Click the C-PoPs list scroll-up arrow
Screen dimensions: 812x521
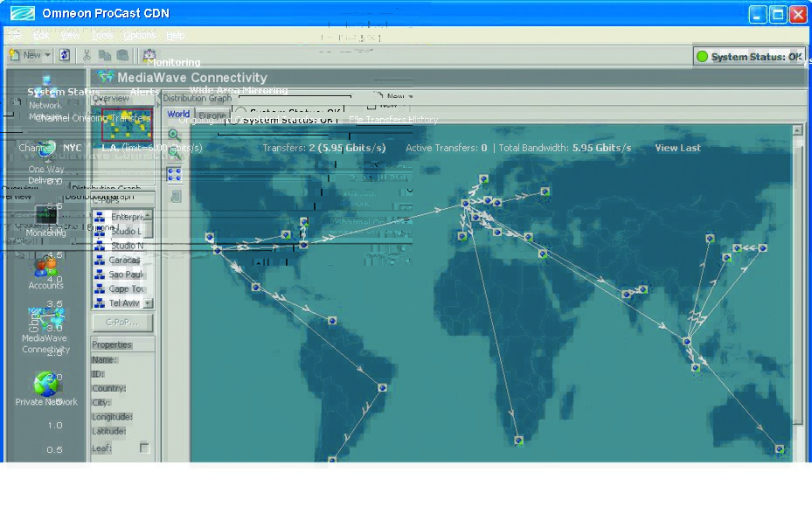point(149,214)
